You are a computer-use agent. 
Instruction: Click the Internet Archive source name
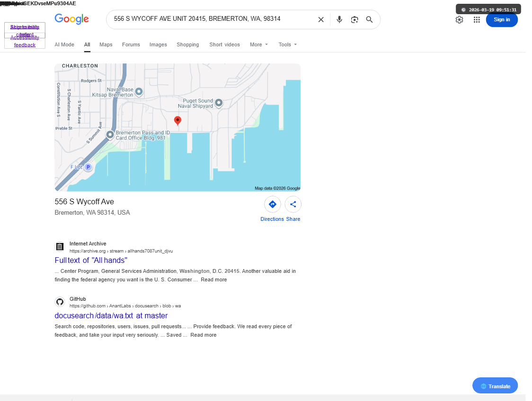click(88, 244)
